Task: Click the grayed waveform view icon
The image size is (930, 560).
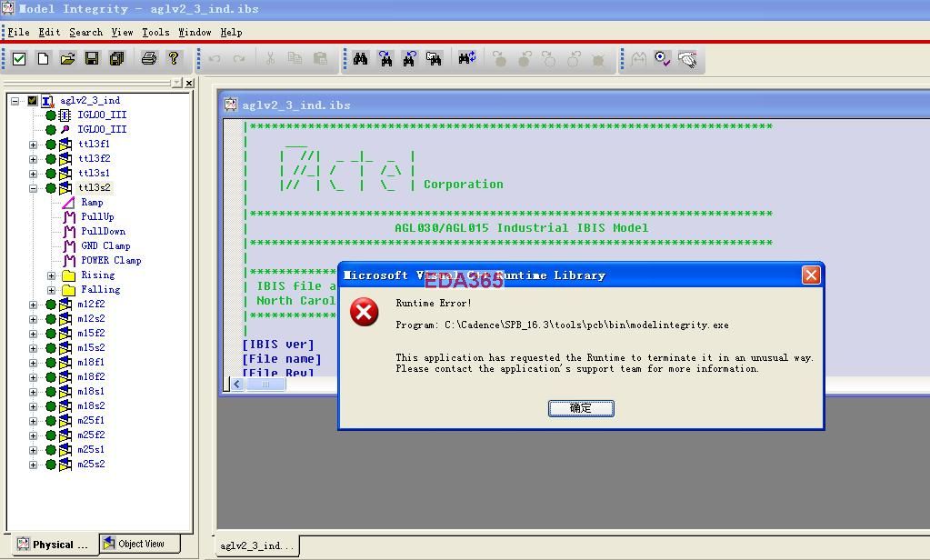Action: tap(638, 59)
